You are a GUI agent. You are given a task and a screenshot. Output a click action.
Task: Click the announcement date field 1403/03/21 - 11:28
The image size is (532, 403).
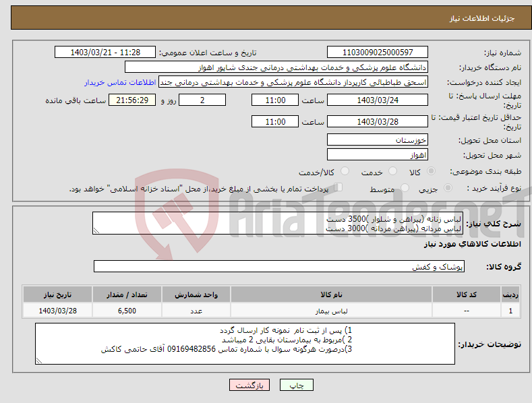[x=105, y=53]
